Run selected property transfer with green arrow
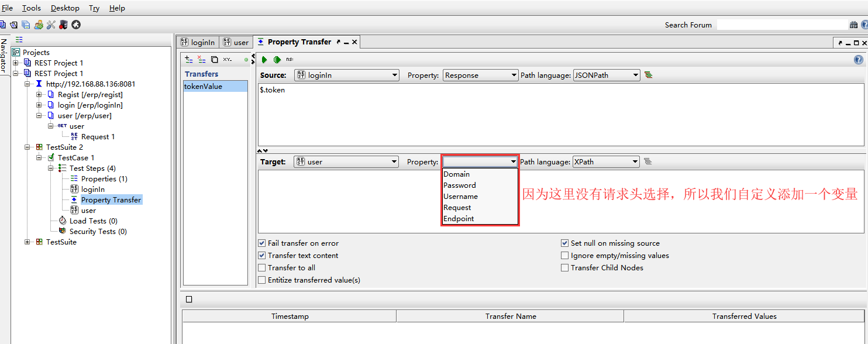 (x=264, y=59)
